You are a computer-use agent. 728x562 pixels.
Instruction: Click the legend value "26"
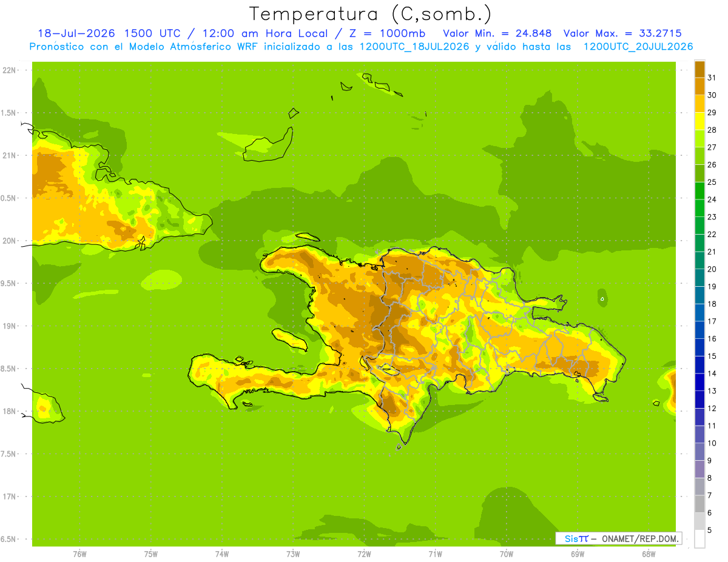[x=712, y=164]
